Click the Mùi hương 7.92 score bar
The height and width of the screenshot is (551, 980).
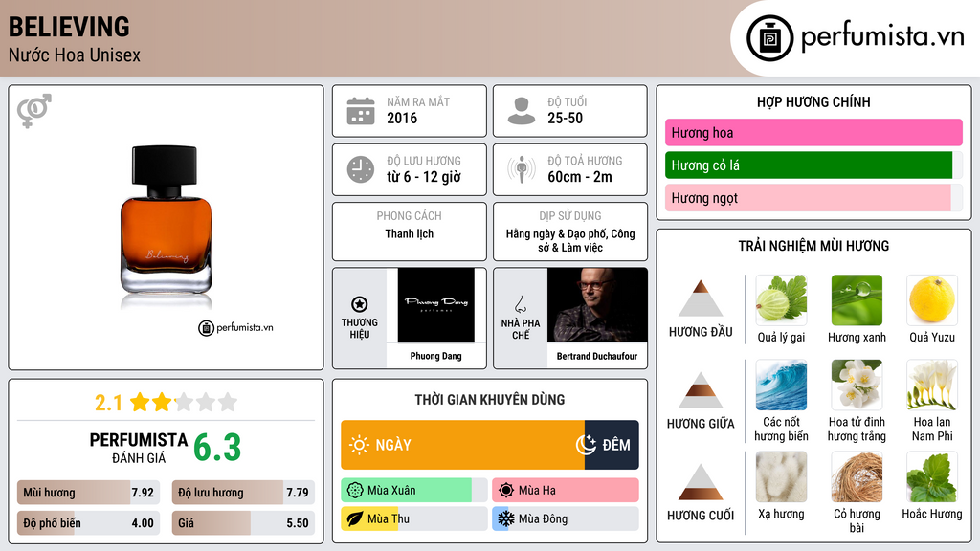point(88,493)
